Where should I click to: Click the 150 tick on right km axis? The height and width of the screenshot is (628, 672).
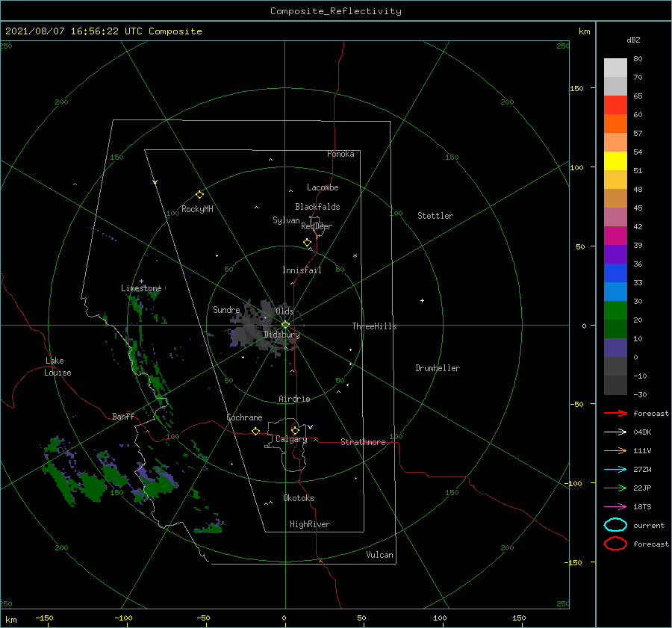coord(576,88)
